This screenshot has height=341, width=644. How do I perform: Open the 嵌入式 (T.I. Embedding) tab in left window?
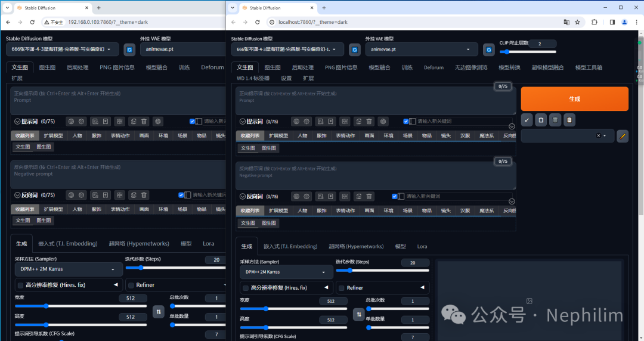[x=68, y=244]
